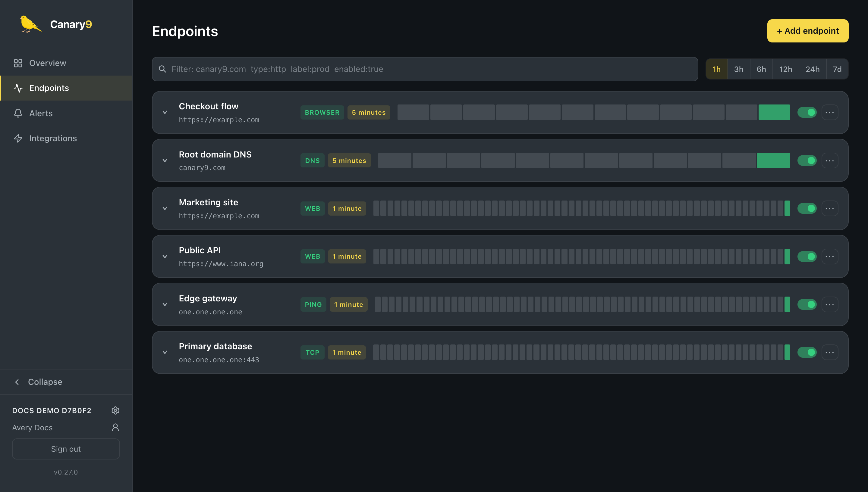The image size is (868, 492).
Task: Open workspace settings gear icon
Action: pos(115,410)
